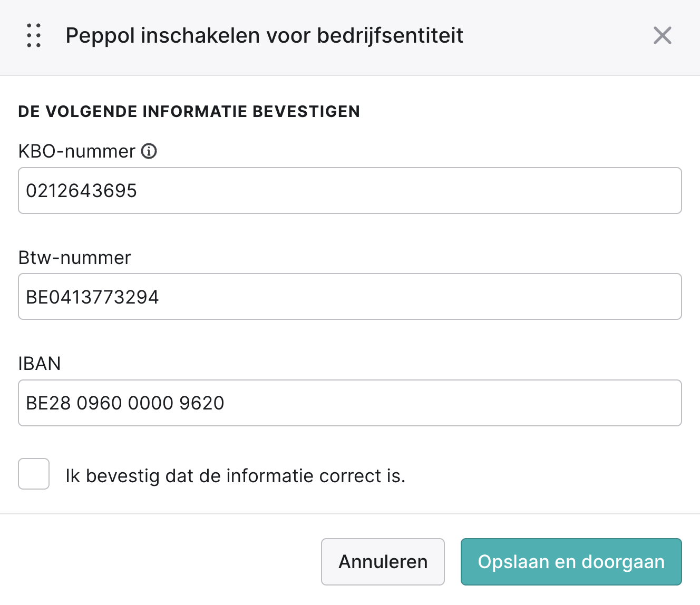700x605 pixels.
Task: Click the X icon in the dialog corner
Action: click(x=662, y=36)
